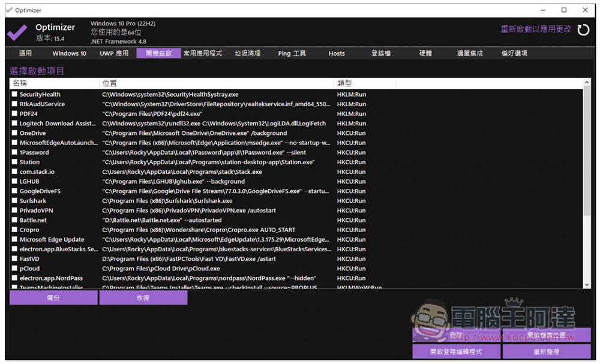Click the 重新整理 button

tap(547, 352)
